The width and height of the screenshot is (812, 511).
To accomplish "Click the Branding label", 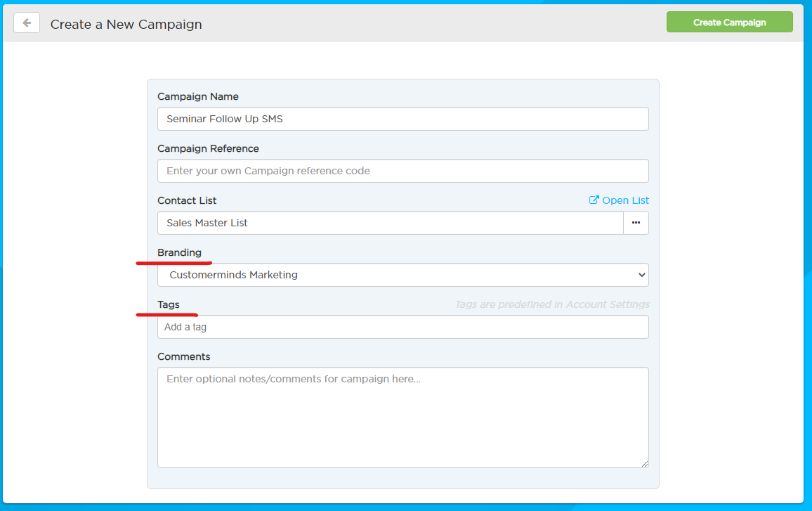I will coord(179,252).
